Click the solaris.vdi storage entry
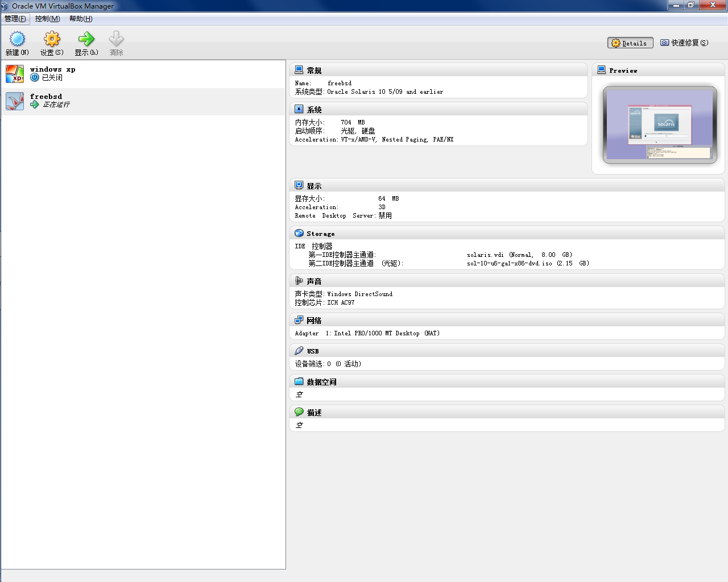 [519, 255]
